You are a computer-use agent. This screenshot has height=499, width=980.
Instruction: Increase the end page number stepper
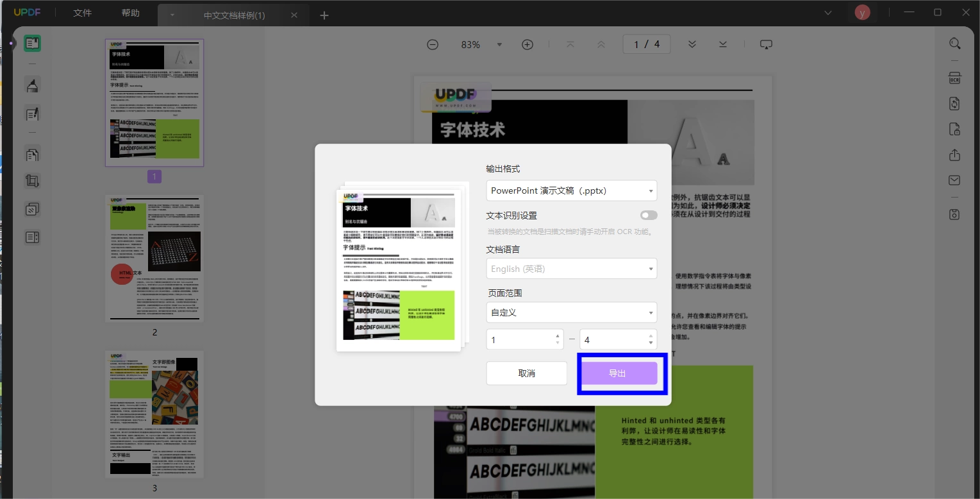pyautogui.click(x=651, y=335)
